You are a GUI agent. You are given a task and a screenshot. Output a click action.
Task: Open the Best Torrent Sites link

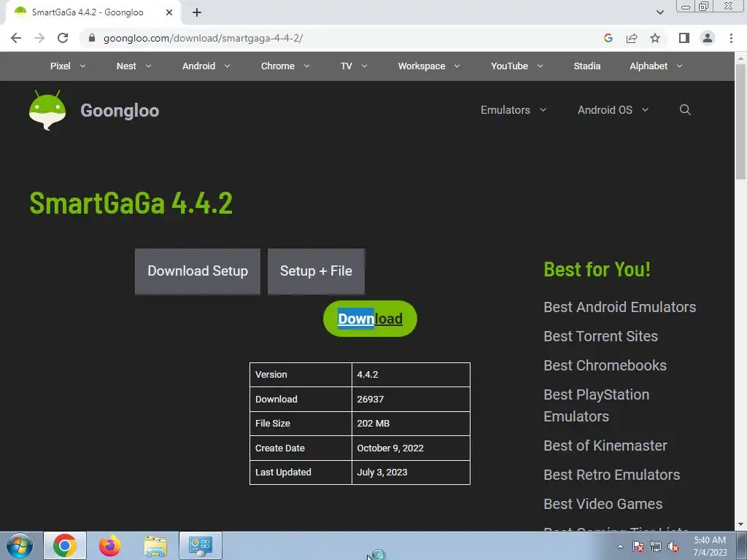[601, 336]
